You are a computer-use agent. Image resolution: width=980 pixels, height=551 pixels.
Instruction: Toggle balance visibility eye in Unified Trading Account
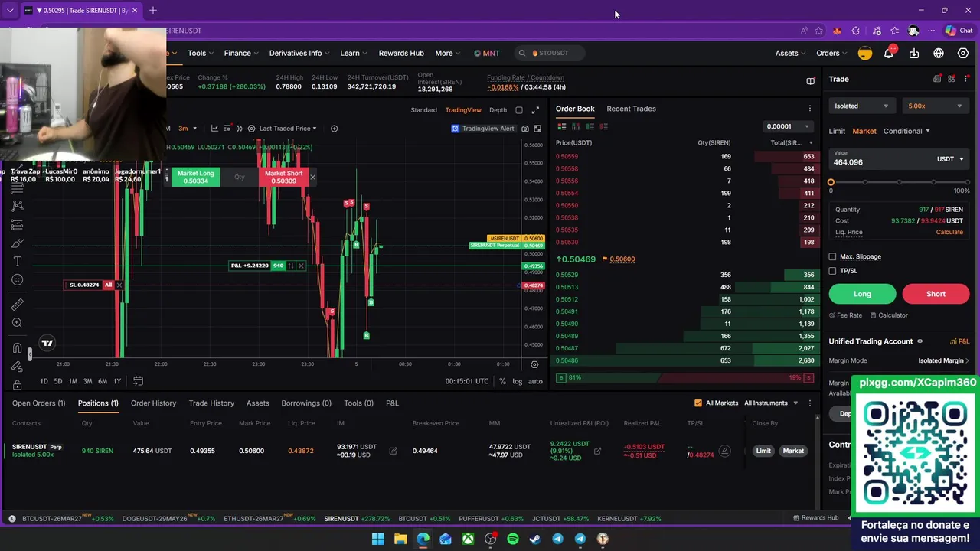point(920,341)
